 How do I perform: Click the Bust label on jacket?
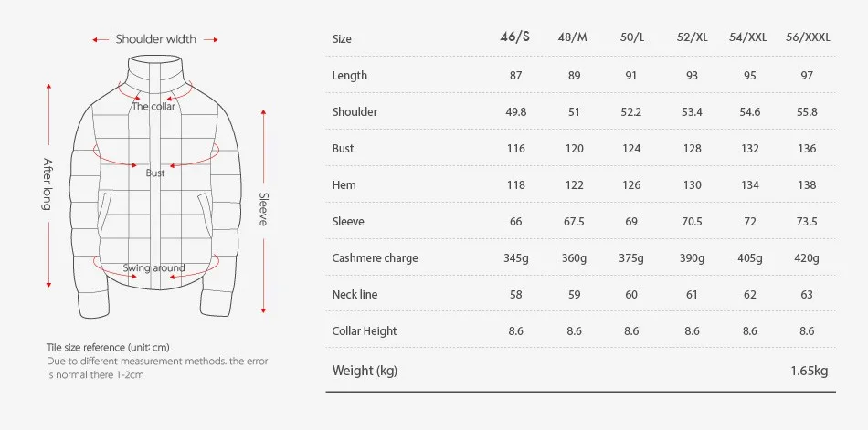click(155, 173)
